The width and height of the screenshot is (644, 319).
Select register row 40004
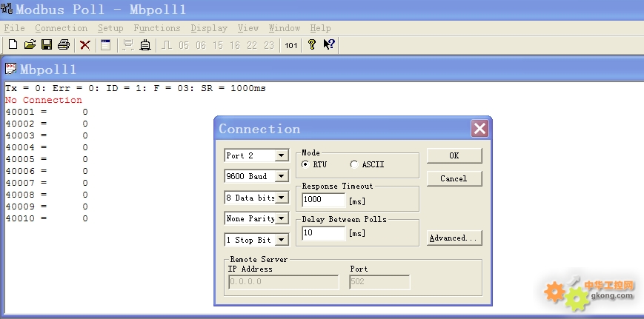[x=47, y=147]
